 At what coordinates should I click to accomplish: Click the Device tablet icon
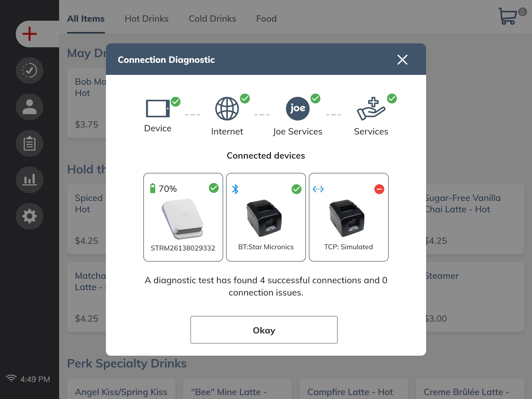point(158,108)
